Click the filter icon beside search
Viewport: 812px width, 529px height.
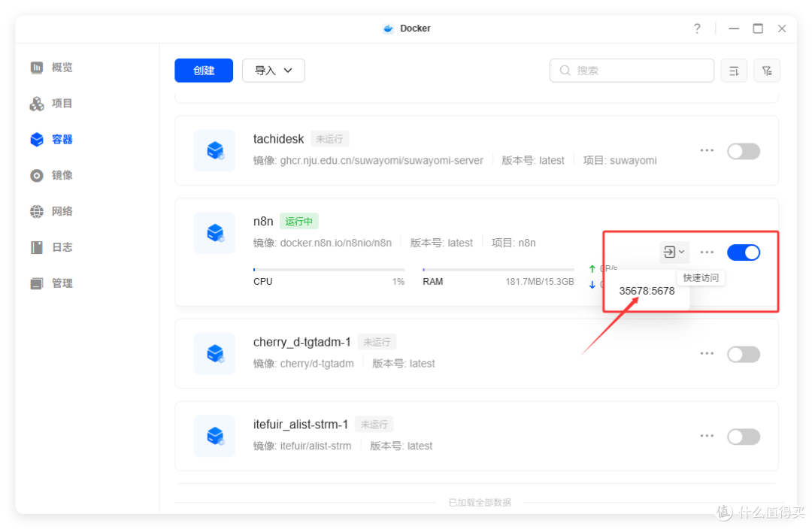[x=767, y=71]
